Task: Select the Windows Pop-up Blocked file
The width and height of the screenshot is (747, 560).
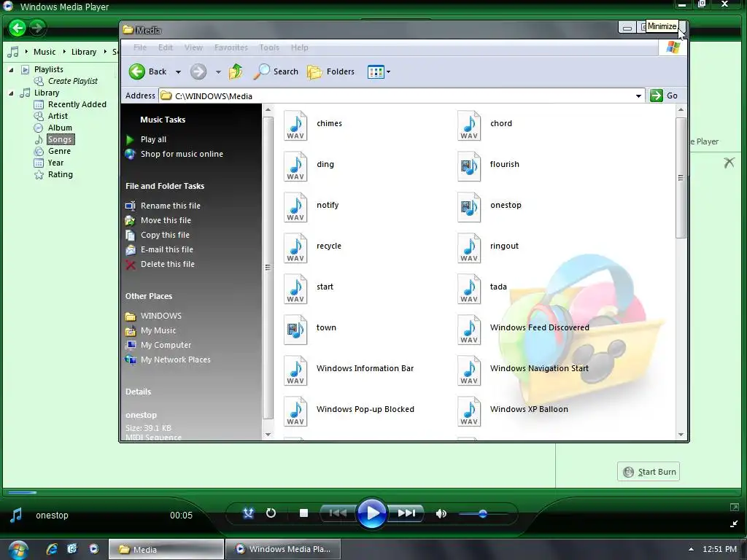Action: tap(349, 411)
